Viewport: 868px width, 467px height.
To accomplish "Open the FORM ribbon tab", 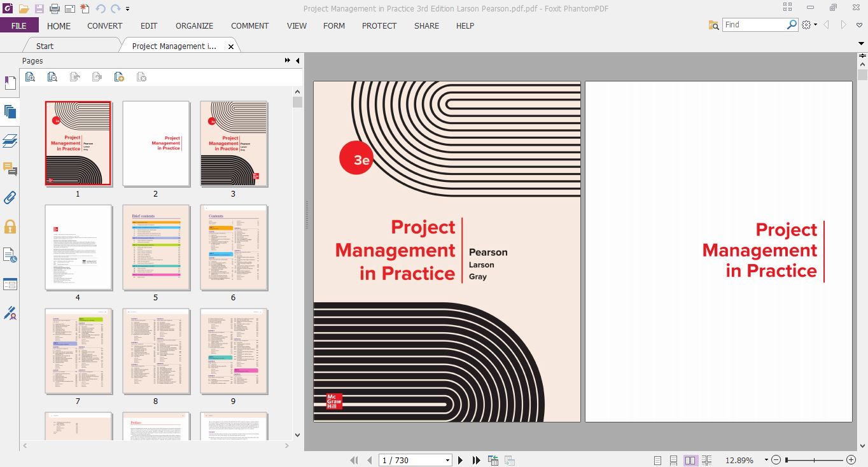I will (334, 25).
